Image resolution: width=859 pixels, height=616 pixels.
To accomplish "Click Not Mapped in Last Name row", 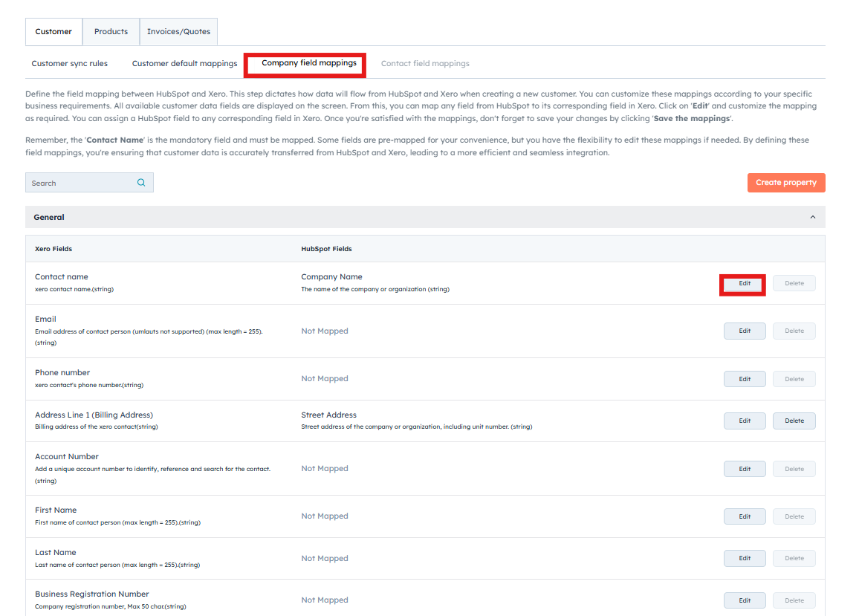I will 324,559.
